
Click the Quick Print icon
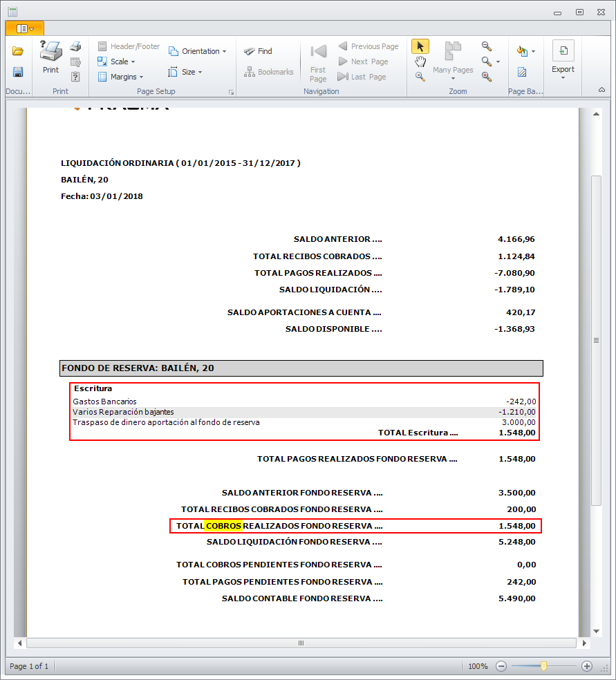75,46
